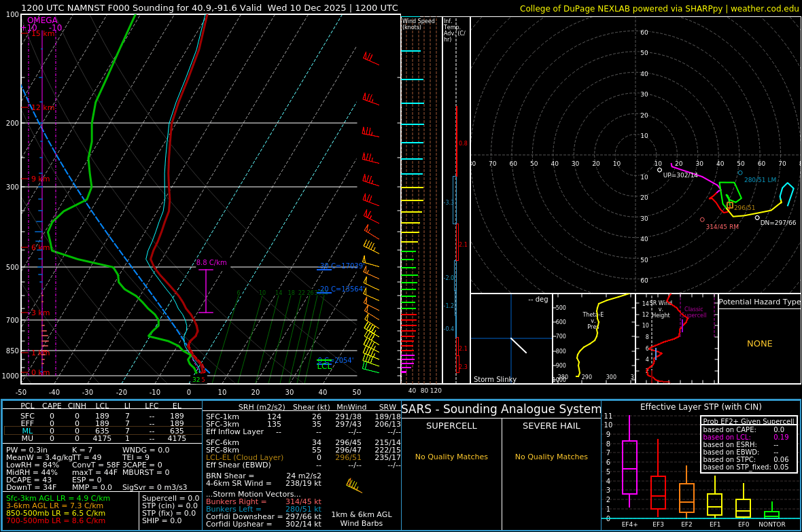Image resolution: width=802 pixels, height=532 pixels.
Task: Click the OMEGA label
Action: click(x=42, y=20)
